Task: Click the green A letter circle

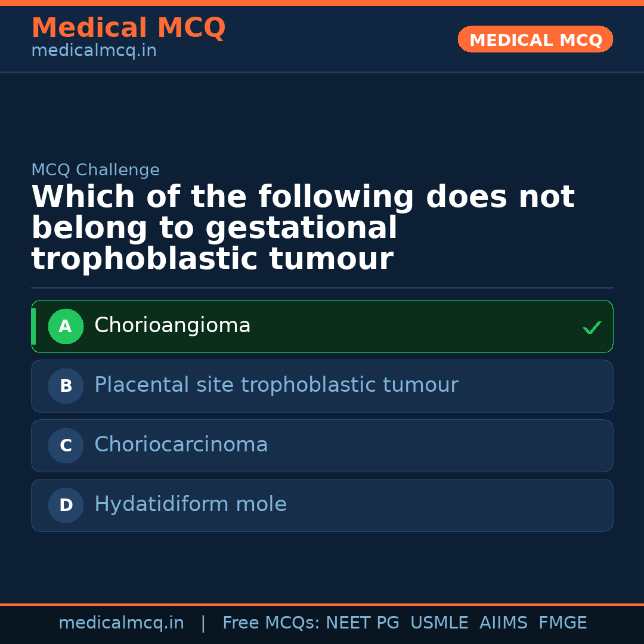Action: click(x=66, y=326)
